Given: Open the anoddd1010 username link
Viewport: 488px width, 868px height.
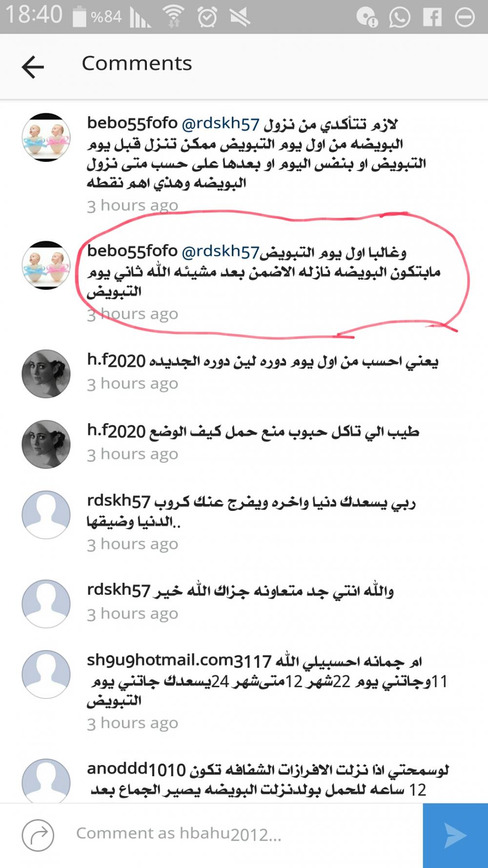Looking at the screenshot, I should pos(137,769).
